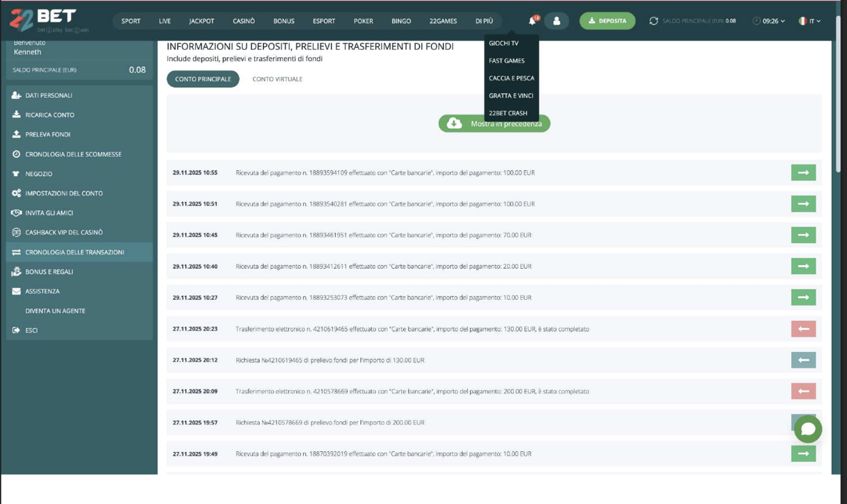
Task: Expand the 09:26 time dropdown
Action: [769, 21]
